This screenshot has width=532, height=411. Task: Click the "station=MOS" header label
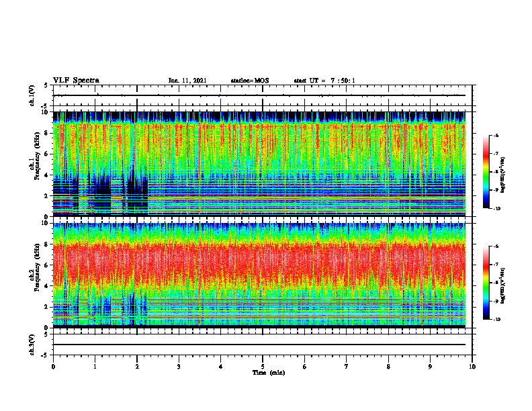pyautogui.click(x=250, y=81)
